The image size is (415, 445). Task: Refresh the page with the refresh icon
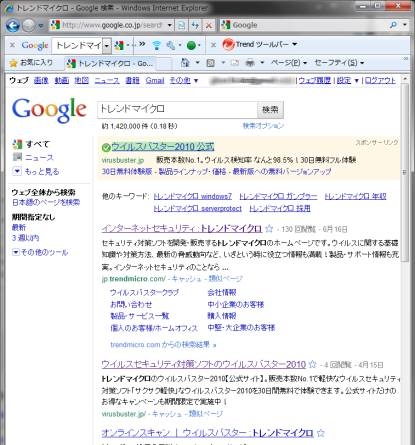coord(195,25)
